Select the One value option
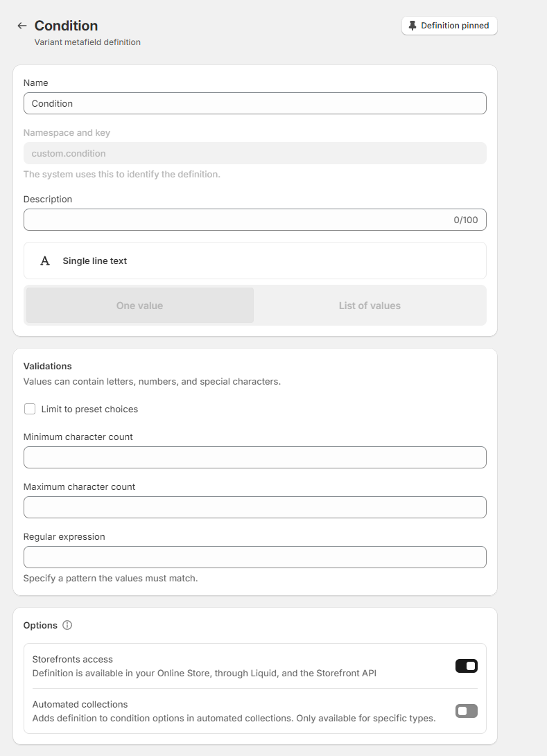547x756 pixels. point(140,306)
